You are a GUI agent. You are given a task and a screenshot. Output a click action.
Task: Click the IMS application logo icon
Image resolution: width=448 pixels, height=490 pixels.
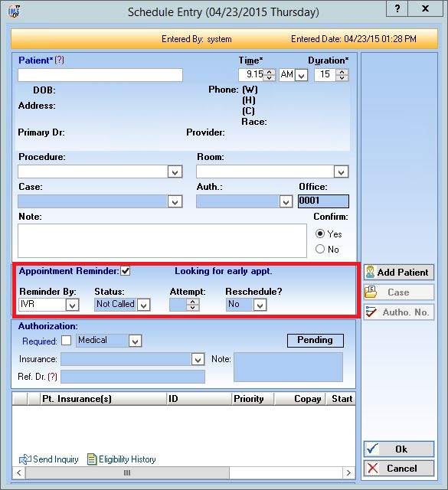14,11
